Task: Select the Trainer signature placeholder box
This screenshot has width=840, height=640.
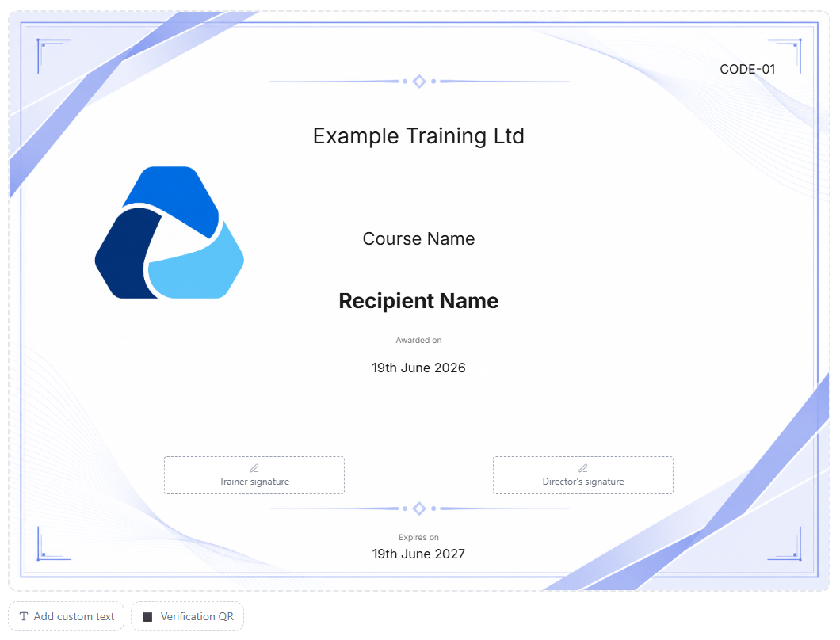Action: click(x=254, y=475)
